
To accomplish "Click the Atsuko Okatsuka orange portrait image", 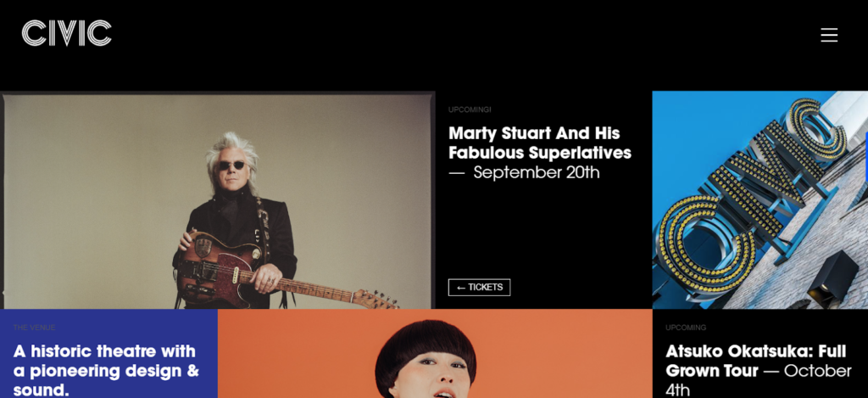I will [435, 354].
